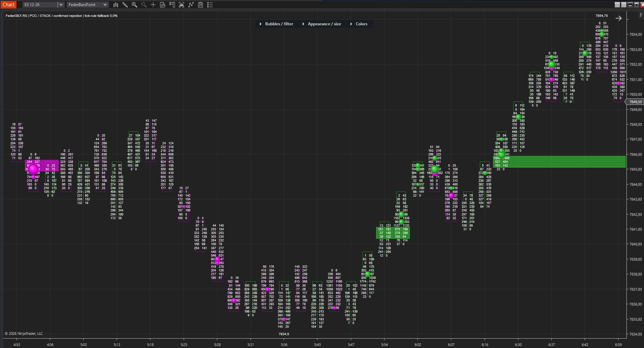Open the indicators bar-chart icon

point(182,5)
